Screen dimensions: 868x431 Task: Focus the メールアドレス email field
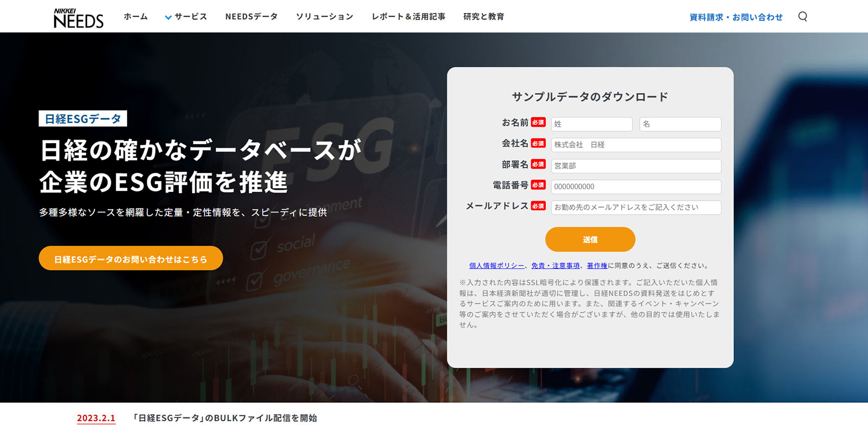click(x=636, y=207)
